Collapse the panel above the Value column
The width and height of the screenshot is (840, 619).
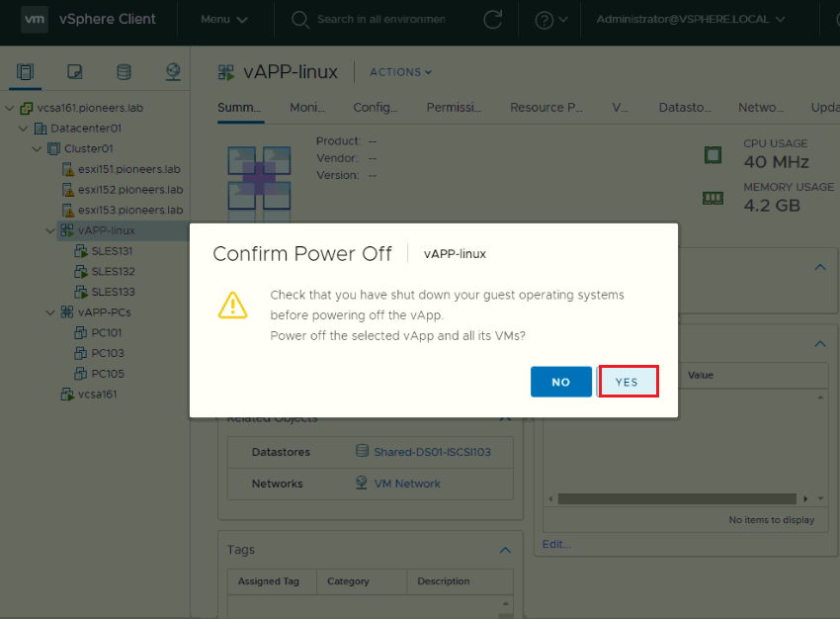820,344
